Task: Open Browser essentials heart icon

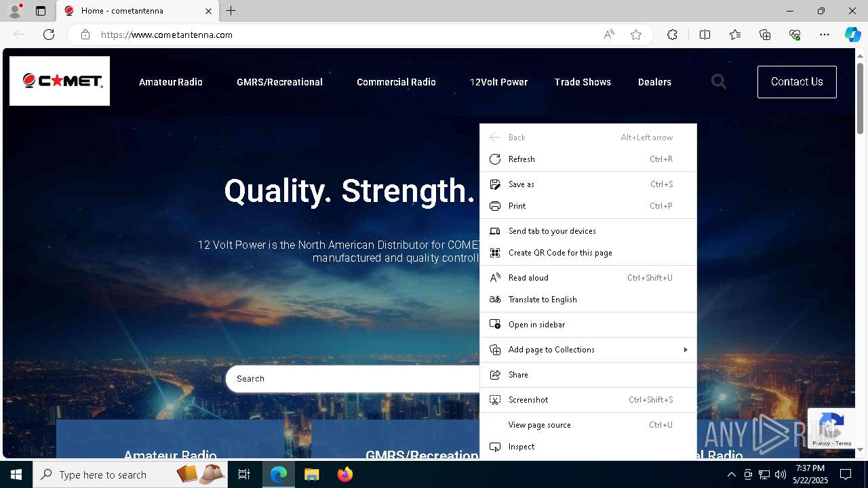Action: pos(795,35)
